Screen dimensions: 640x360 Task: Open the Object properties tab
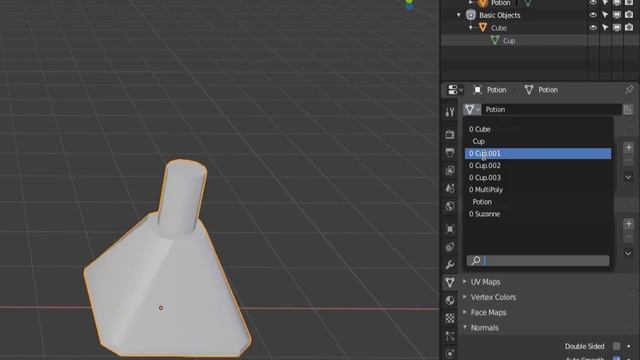point(450,229)
